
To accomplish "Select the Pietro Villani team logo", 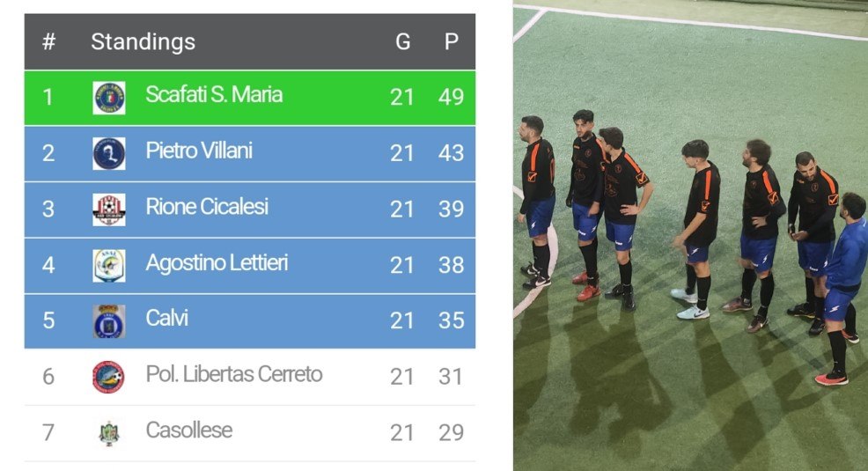I will tap(108, 153).
